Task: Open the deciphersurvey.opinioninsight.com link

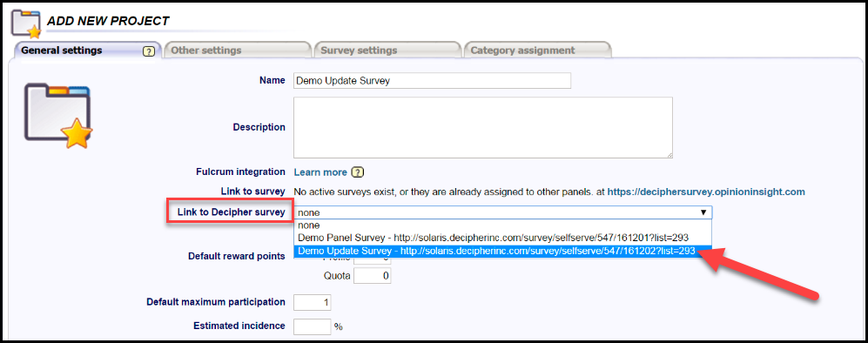Action: coord(706,192)
